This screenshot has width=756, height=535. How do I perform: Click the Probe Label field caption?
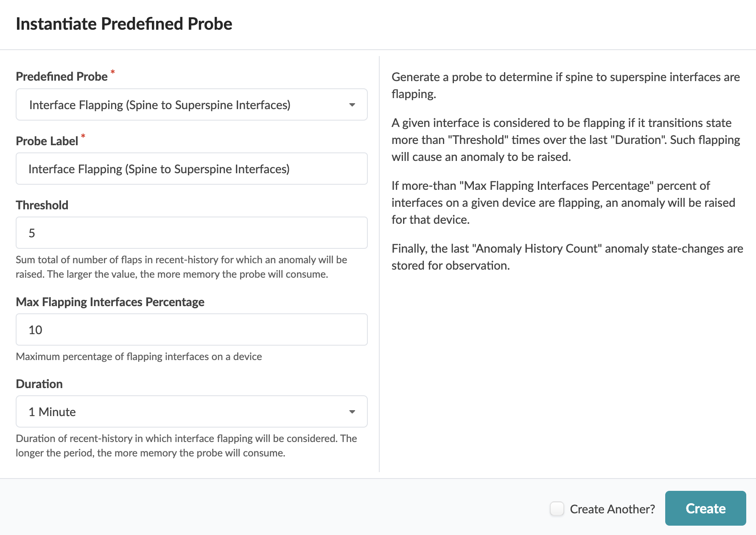[47, 141]
